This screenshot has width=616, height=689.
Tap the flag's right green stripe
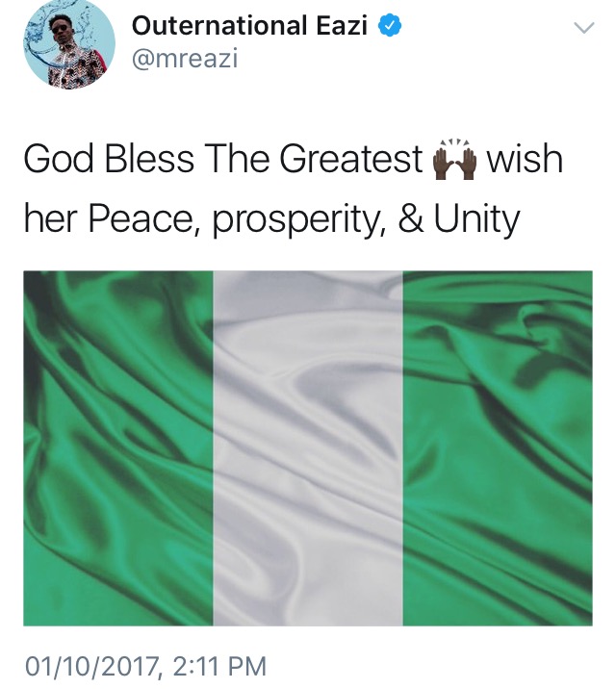(498, 448)
